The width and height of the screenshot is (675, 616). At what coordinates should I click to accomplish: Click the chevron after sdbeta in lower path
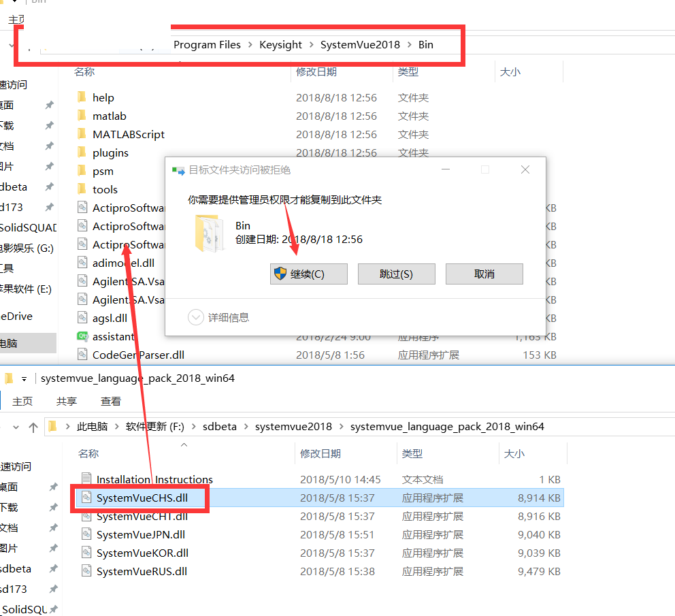(246, 427)
